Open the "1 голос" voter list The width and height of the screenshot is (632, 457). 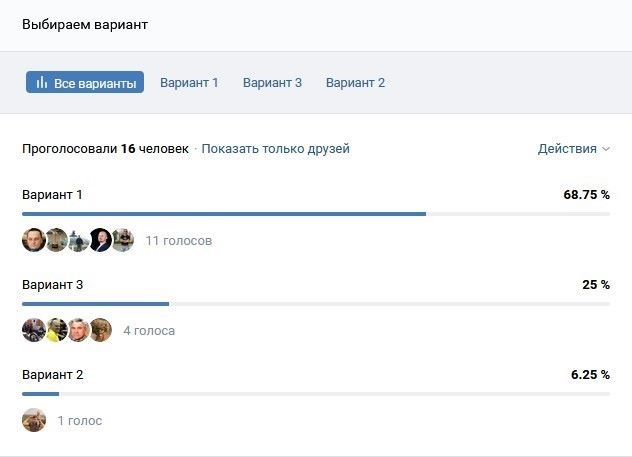tap(79, 421)
